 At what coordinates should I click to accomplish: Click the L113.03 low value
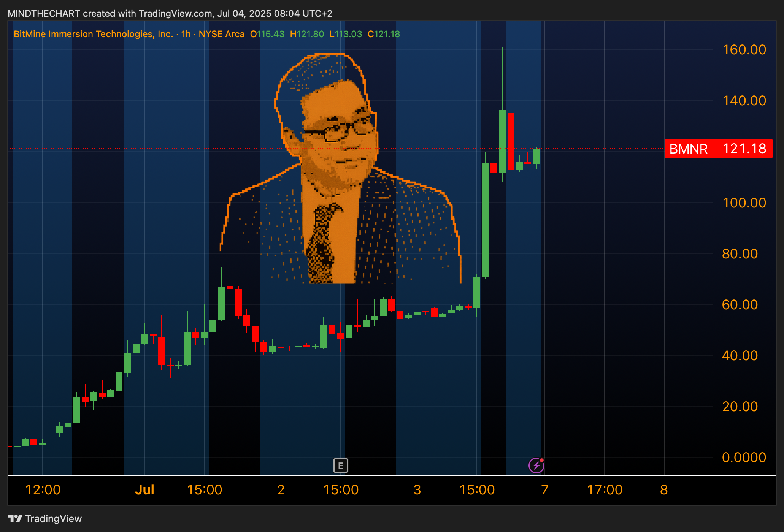click(x=346, y=34)
